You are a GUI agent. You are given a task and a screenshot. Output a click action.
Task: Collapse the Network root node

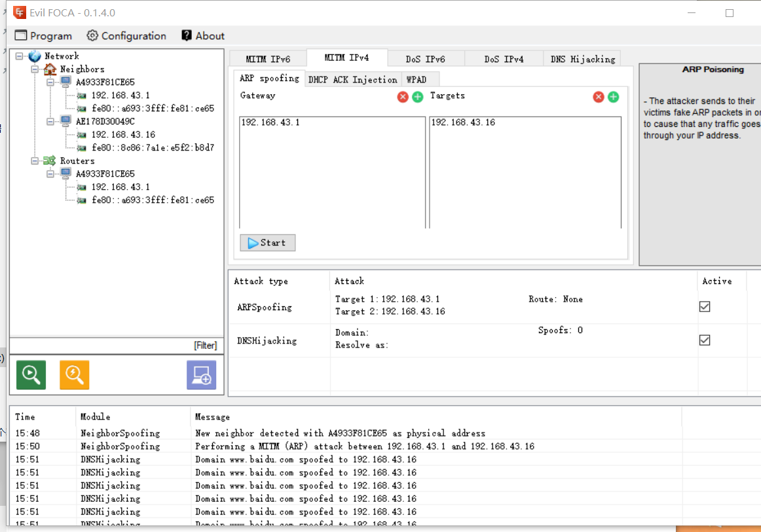point(19,56)
